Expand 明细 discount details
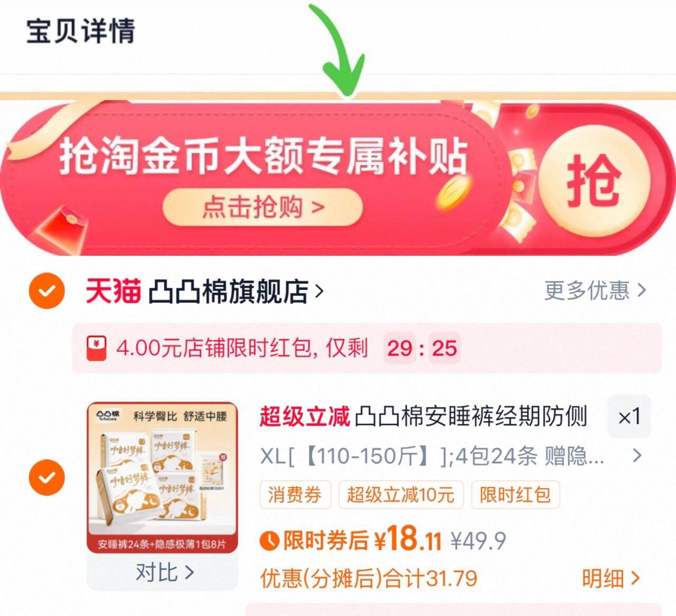The image size is (676, 616). point(611,578)
